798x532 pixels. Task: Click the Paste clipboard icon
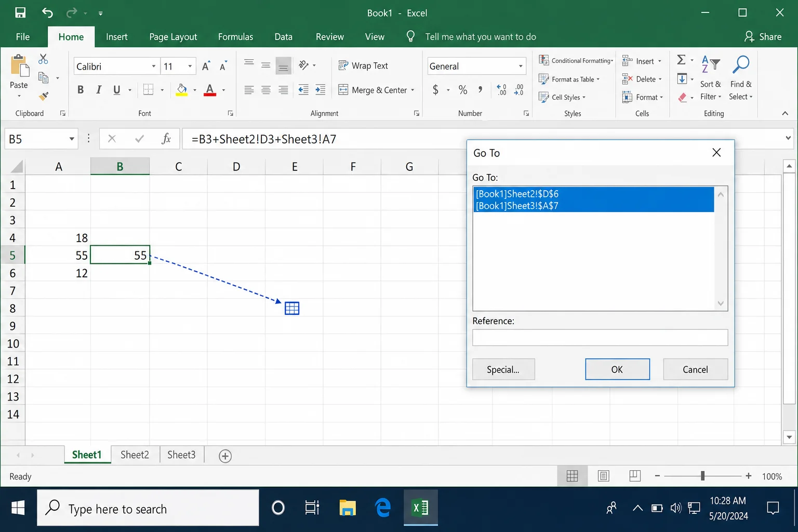(19, 66)
